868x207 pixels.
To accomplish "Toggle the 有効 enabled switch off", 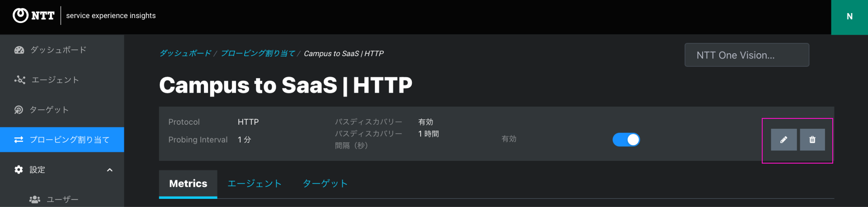I will click(x=626, y=140).
